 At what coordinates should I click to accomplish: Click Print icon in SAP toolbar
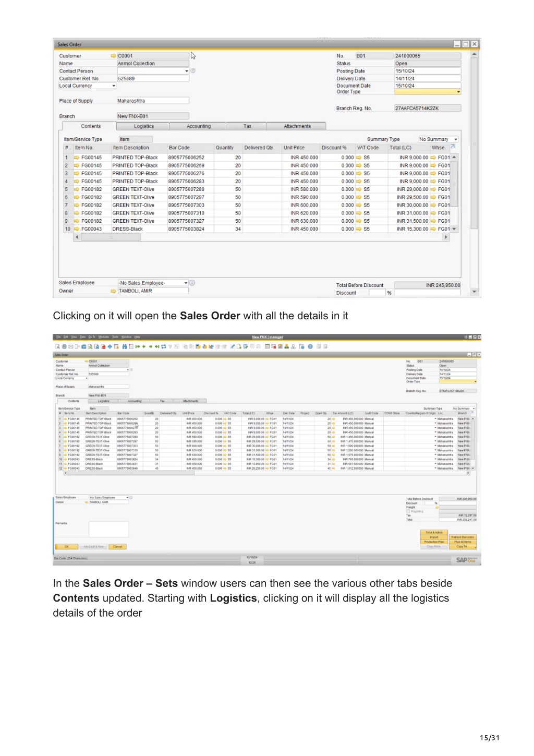64,346
